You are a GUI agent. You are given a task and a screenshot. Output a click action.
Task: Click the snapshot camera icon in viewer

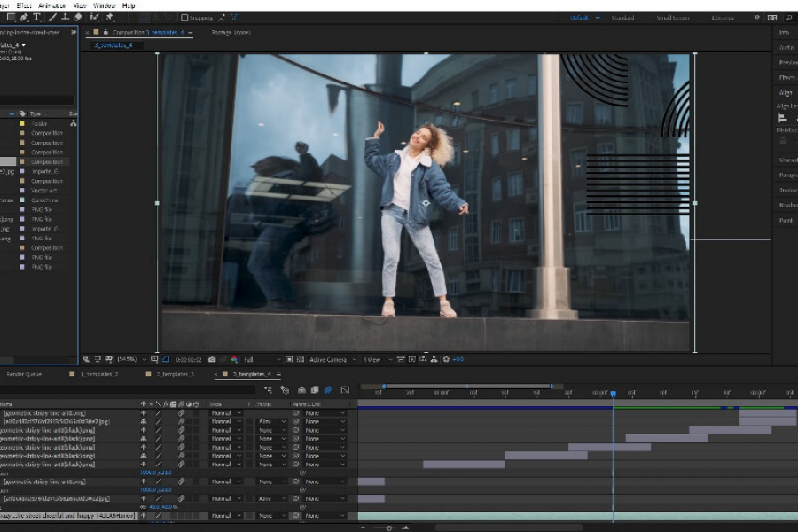(211, 359)
